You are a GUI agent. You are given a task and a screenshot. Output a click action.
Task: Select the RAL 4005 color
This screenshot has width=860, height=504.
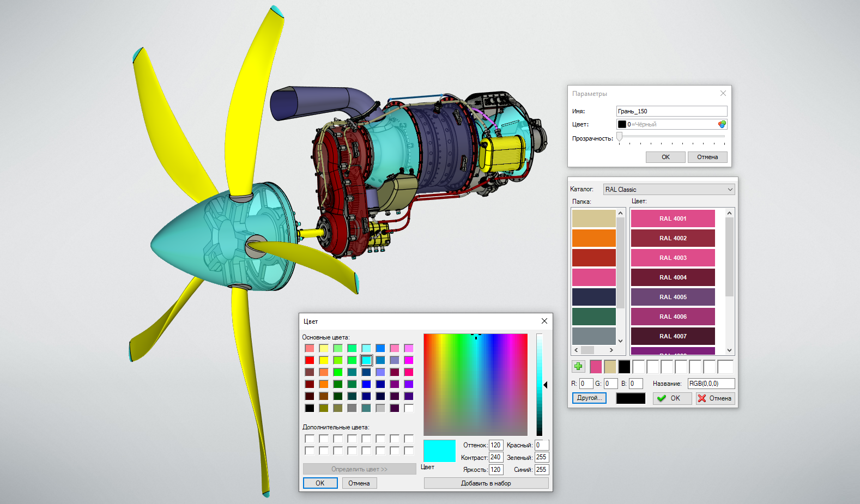(x=673, y=297)
